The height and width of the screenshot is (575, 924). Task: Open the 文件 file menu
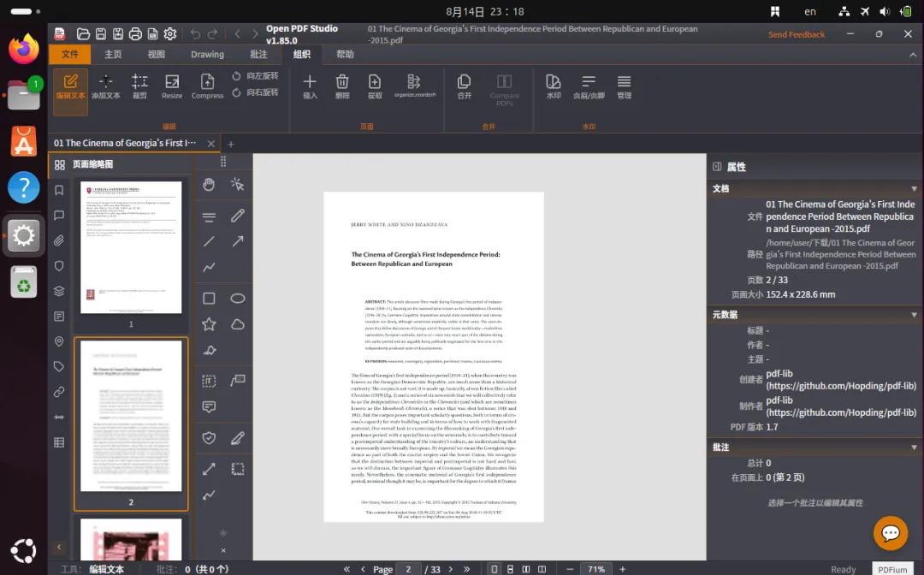(x=69, y=54)
